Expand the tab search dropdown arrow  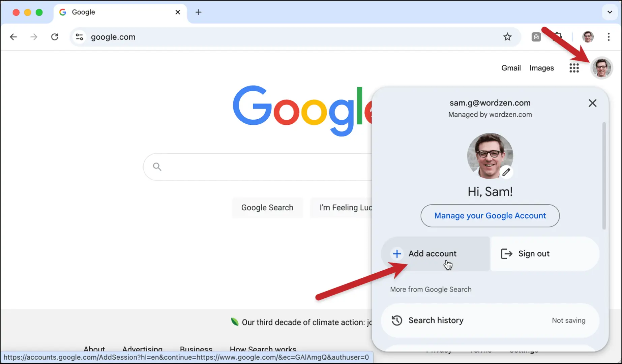point(610,12)
